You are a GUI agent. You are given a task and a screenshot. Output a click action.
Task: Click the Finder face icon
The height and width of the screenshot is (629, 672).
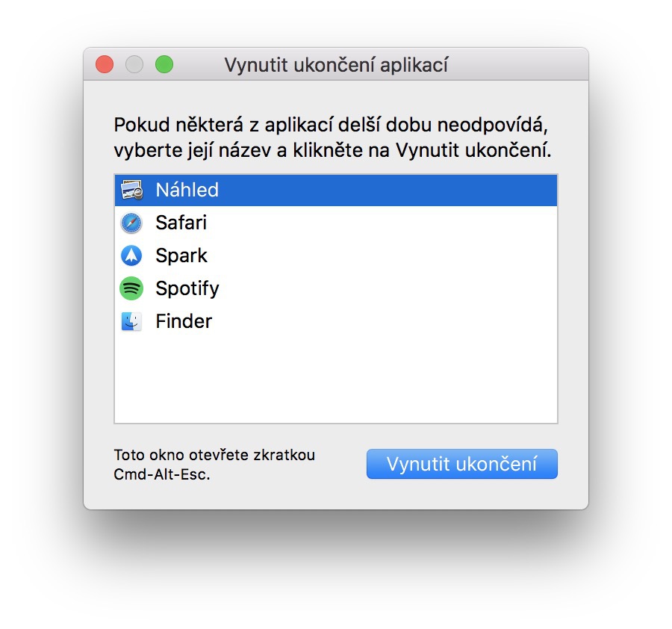pyautogui.click(x=131, y=321)
